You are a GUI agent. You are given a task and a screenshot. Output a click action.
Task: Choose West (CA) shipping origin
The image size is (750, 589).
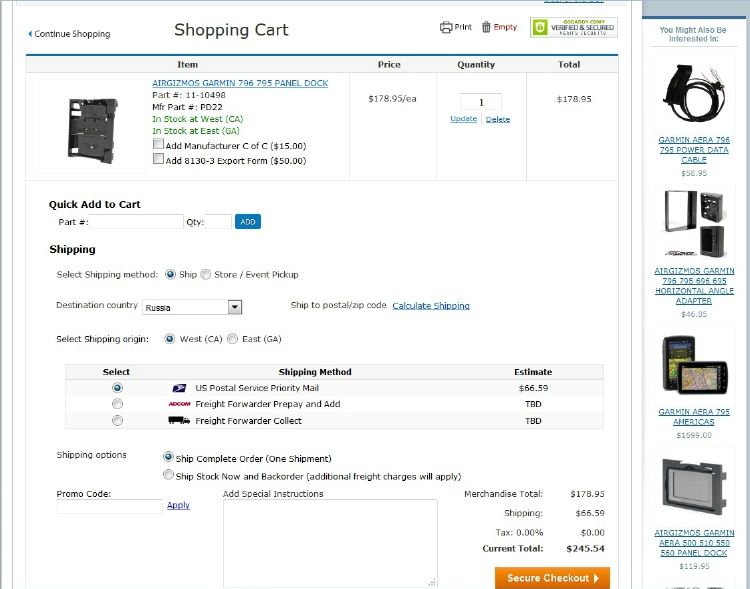click(169, 339)
